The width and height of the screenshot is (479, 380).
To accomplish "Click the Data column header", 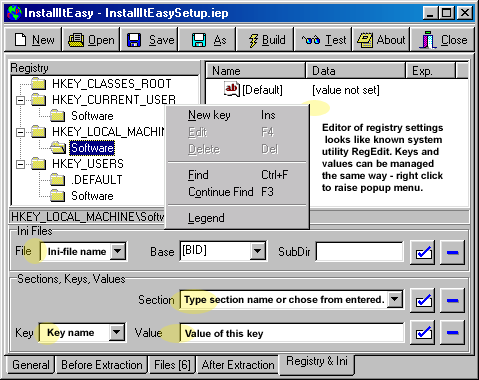I will [355, 71].
